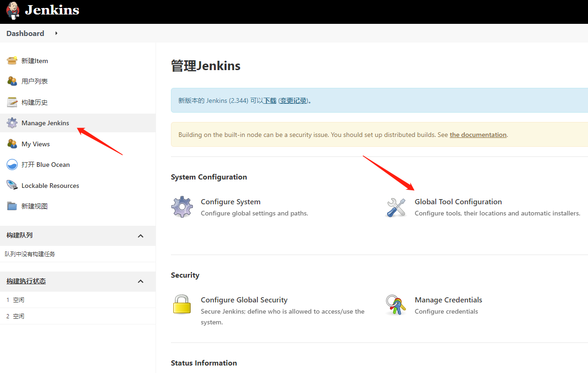588x373 pixels.
Task: Open Configure Global Security
Action: coord(244,300)
